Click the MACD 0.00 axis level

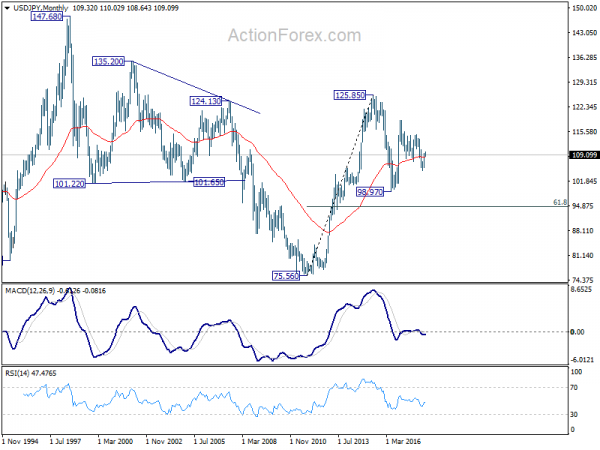(577, 332)
